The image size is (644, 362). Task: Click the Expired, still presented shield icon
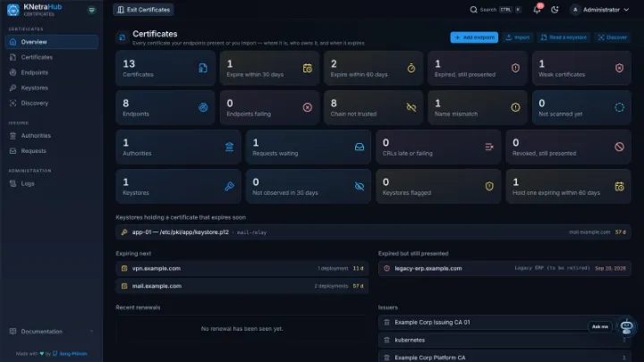[x=515, y=68]
